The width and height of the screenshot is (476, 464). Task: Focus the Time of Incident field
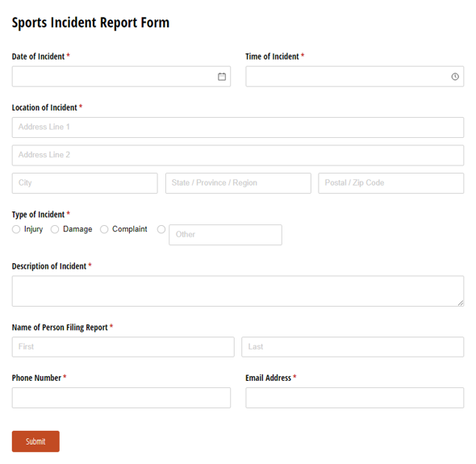354,77
